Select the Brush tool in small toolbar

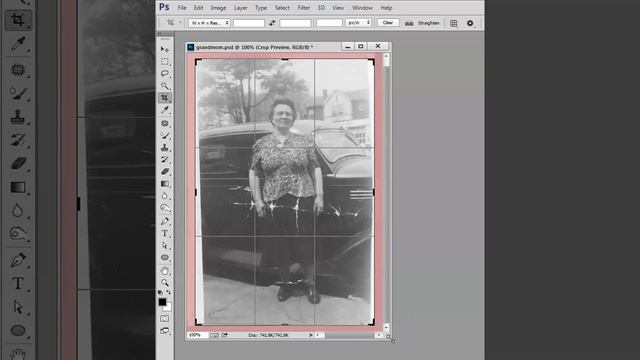point(164,135)
